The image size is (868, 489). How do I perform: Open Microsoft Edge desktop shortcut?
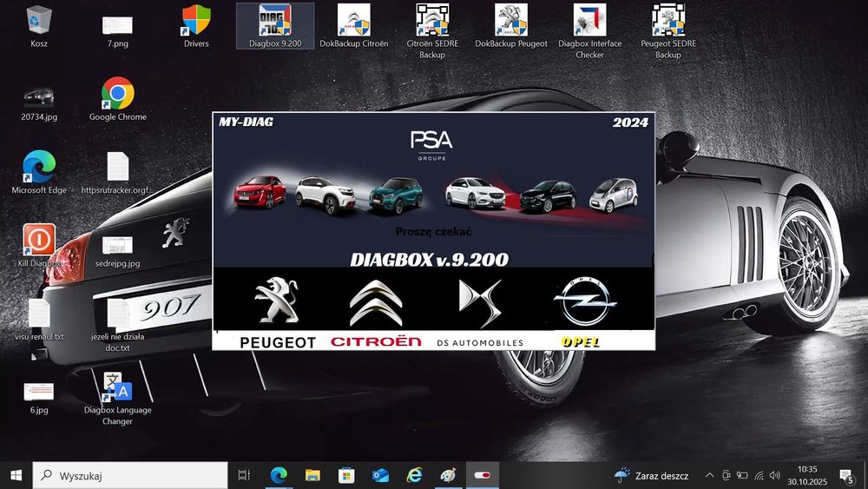tap(39, 172)
